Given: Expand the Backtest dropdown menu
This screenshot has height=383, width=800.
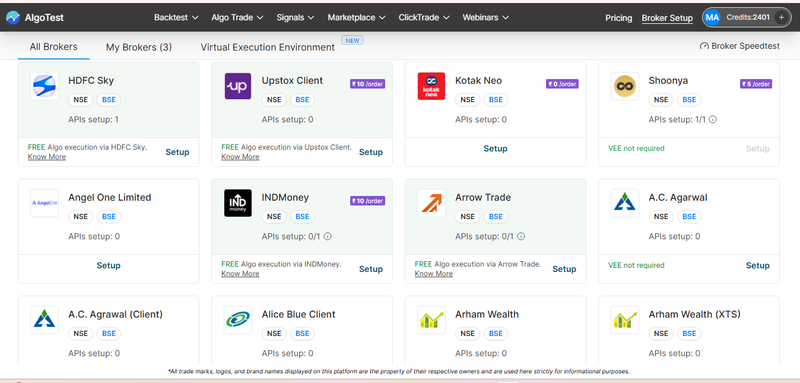Looking at the screenshot, I should pyautogui.click(x=176, y=17).
